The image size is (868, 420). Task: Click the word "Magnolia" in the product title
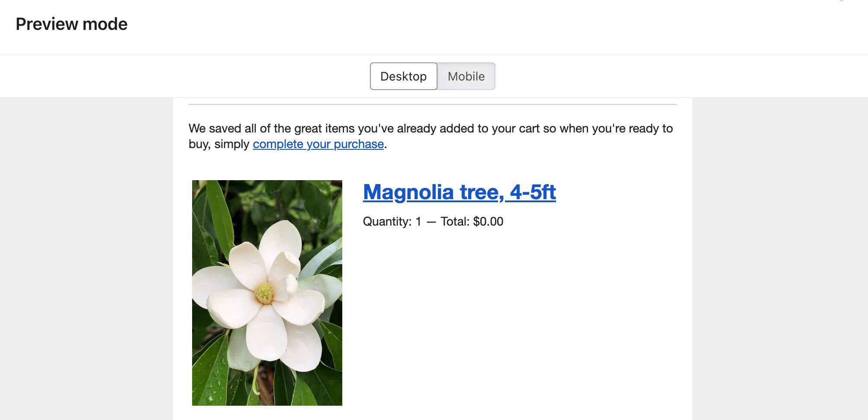point(408,192)
